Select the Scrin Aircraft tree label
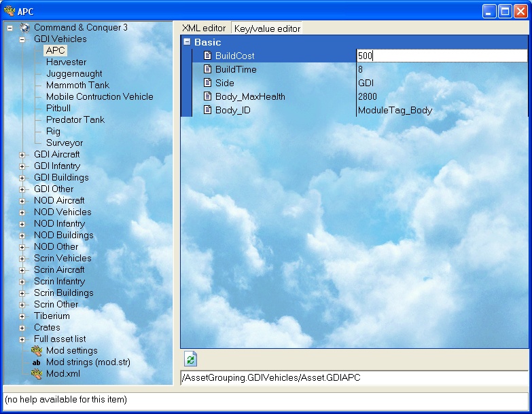 (59, 269)
